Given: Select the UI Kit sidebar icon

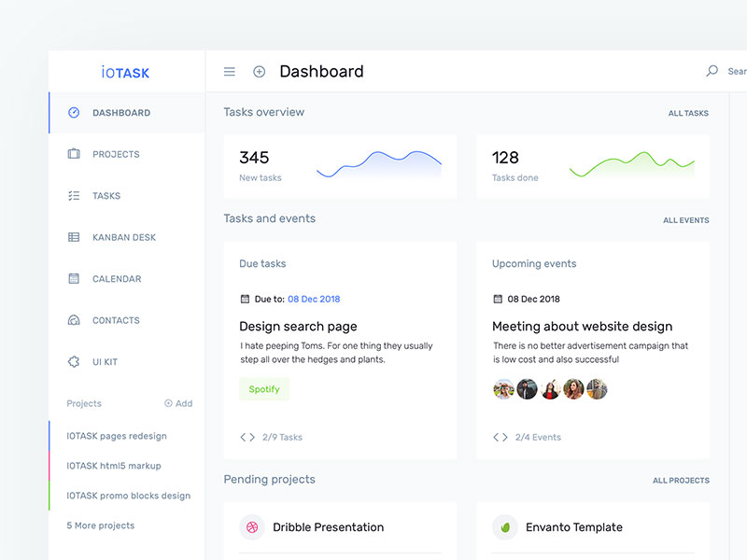Looking at the screenshot, I should click(74, 361).
